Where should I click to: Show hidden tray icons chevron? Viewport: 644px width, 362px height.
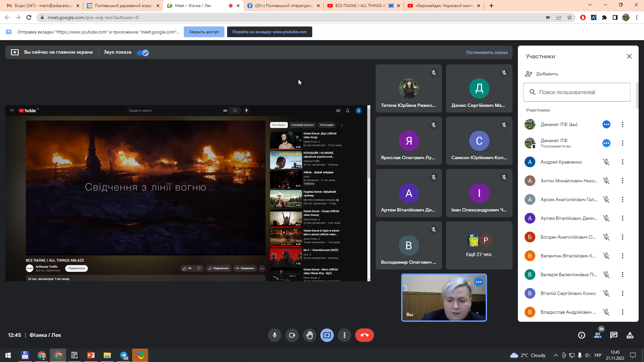click(556, 355)
